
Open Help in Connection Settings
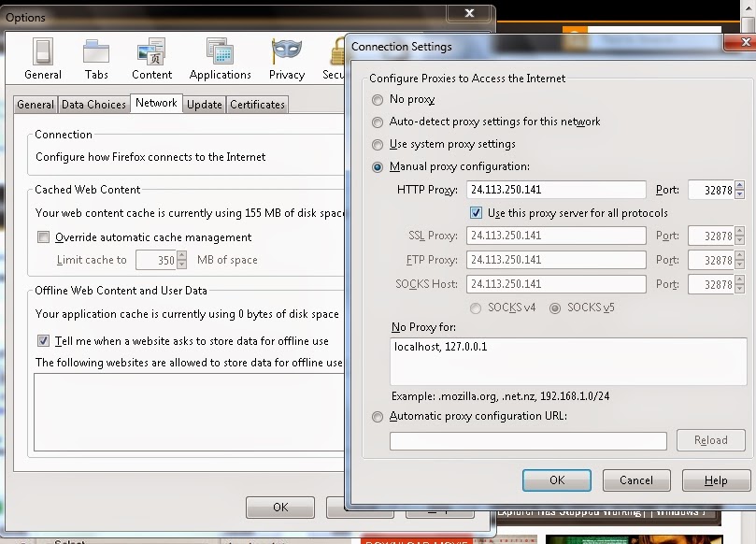(716, 480)
